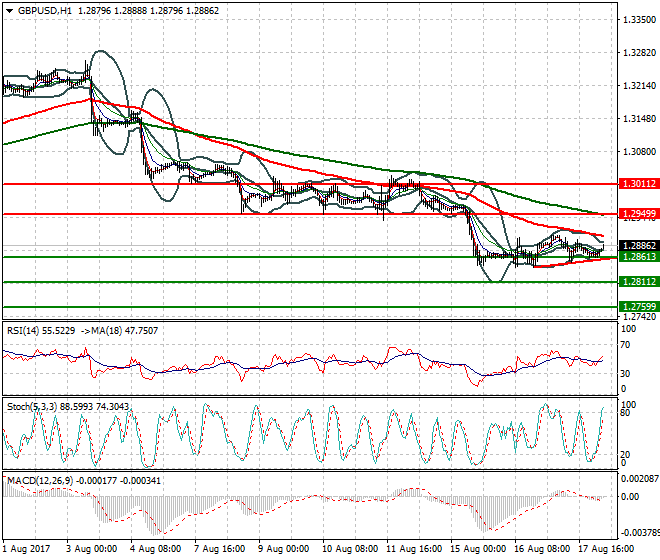The width and height of the screenshot is (660, 560).
Task: Click the 1.27420 price scale value
Action: [639, 317]
